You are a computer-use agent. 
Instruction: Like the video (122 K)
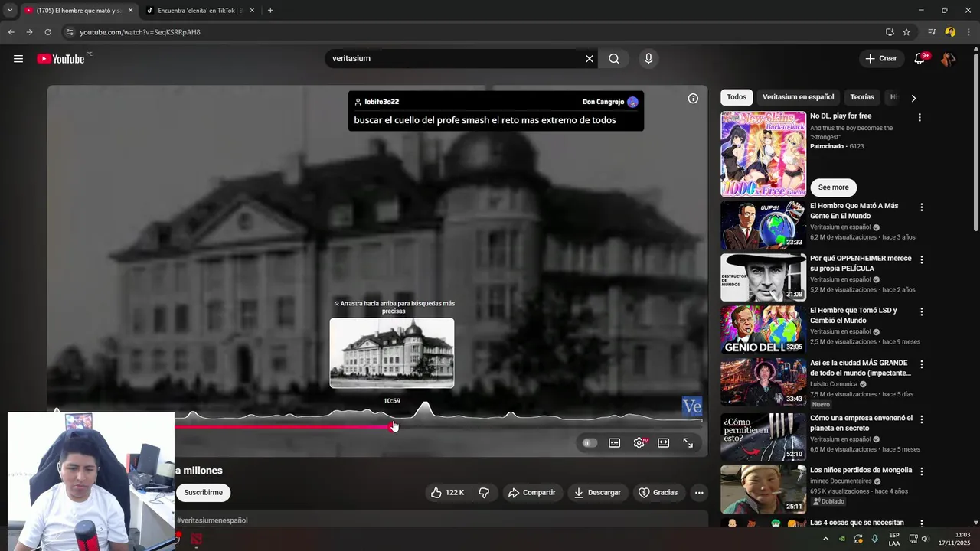click(448, 493)
